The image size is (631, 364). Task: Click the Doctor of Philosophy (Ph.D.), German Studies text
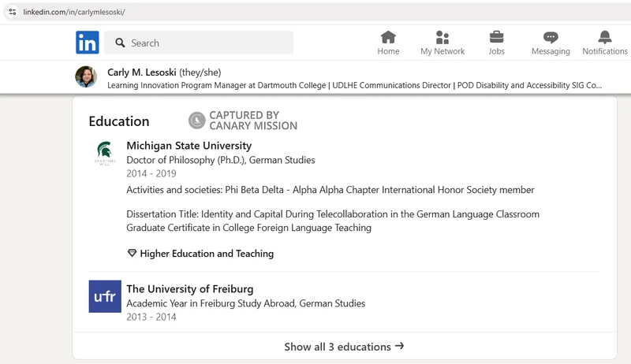pos(221,160)
